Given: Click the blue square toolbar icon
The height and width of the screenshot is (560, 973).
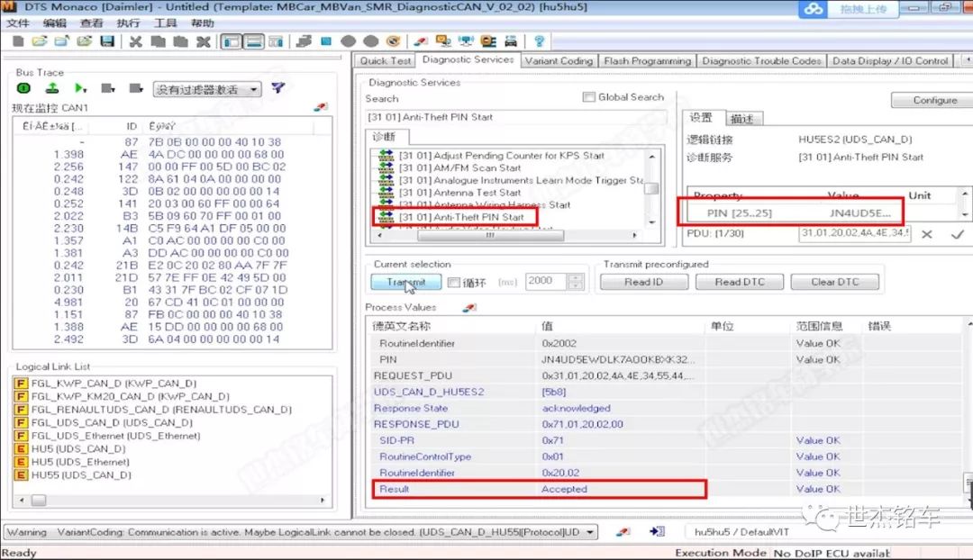Looking at the screenshot, I should tap(326, 41).
